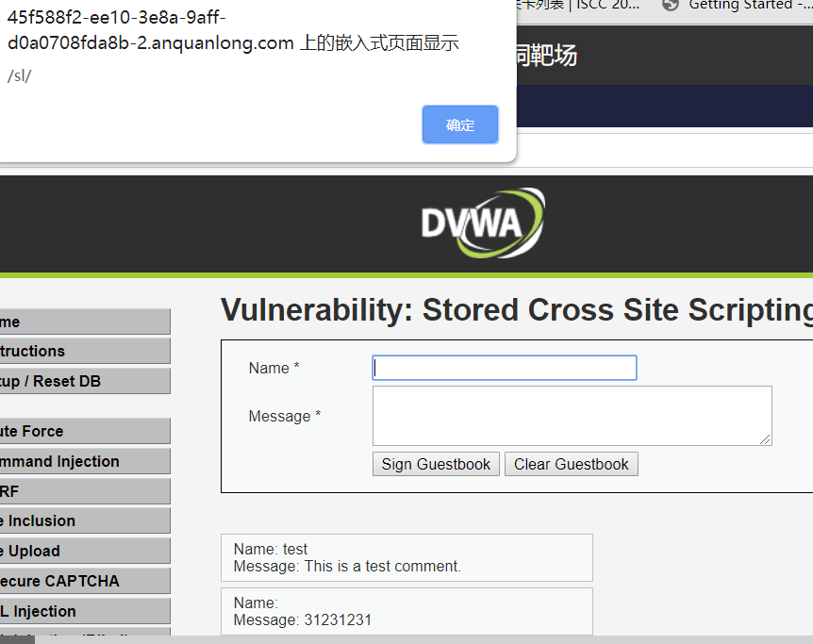Focus the Name input field

[505, 368]
